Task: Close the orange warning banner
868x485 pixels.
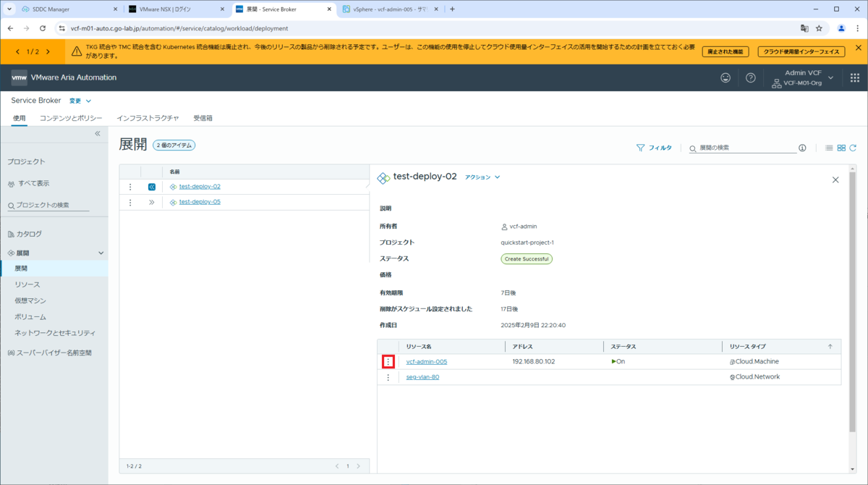Action: coord(859,48)
